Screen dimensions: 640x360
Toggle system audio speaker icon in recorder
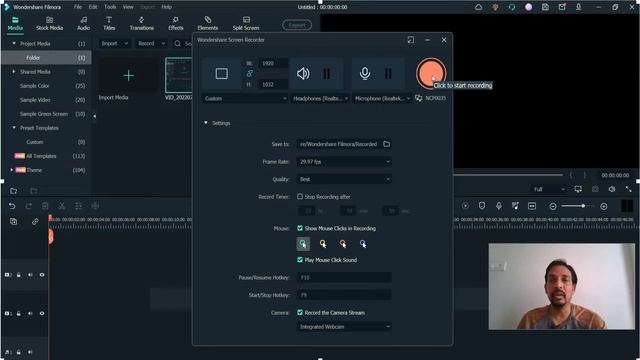tap(303, 74)
